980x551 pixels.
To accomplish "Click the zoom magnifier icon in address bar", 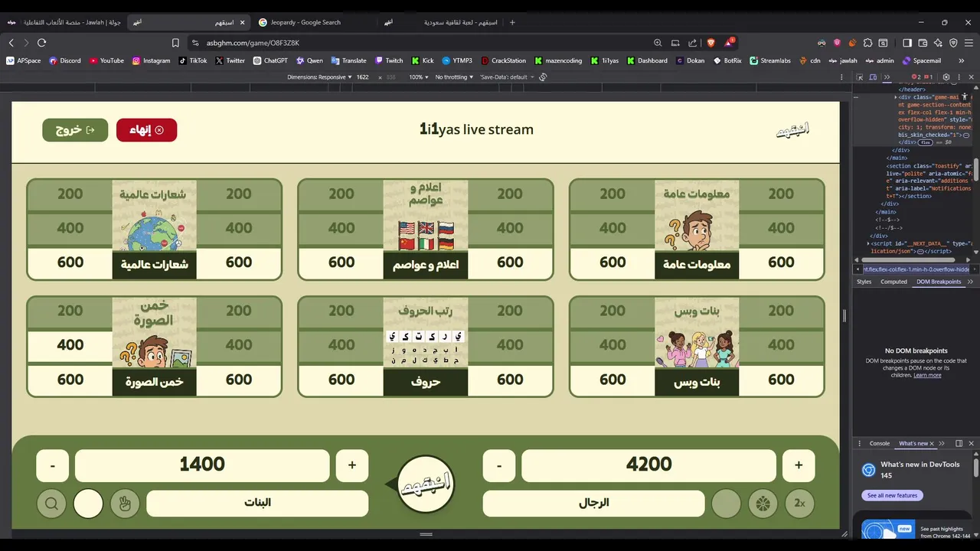I will tap(658, 43).
